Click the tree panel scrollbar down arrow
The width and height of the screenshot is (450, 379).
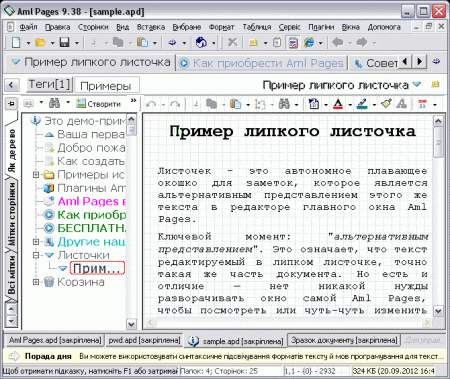tap(131, 324)
